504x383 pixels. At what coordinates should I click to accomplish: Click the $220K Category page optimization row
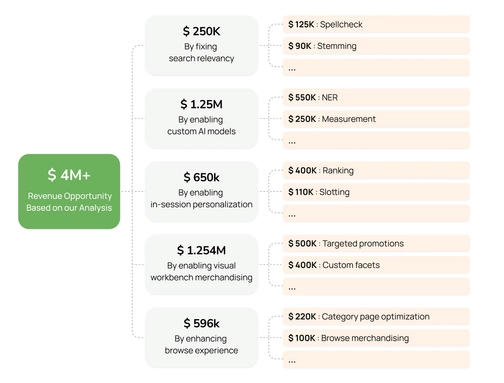[x=376, y=316]
